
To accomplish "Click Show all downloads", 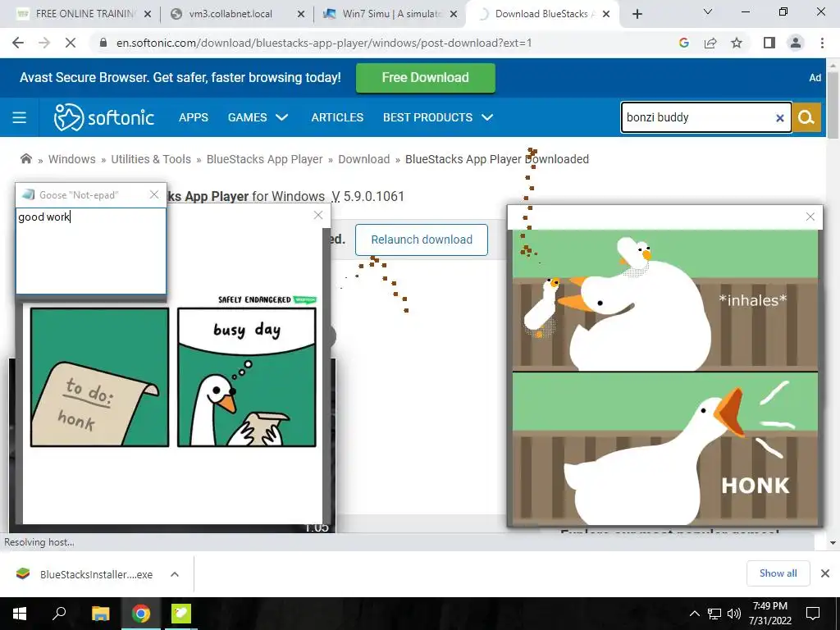I will [x=778, y=573].
